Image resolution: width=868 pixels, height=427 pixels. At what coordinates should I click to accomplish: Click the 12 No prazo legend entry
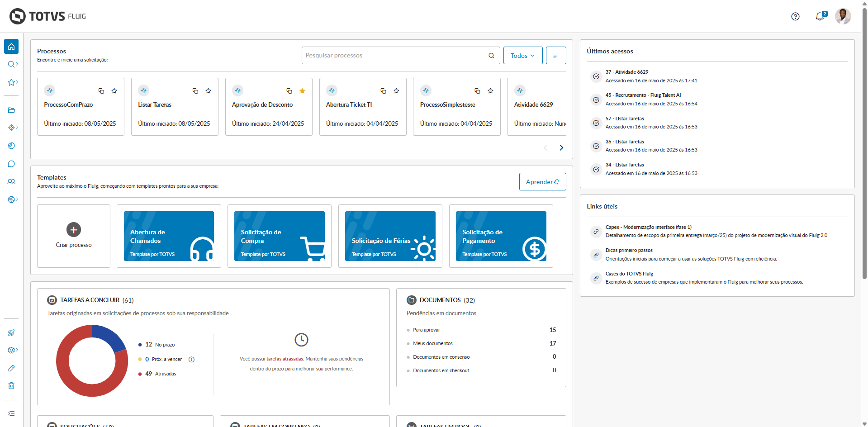coord(157,345)
